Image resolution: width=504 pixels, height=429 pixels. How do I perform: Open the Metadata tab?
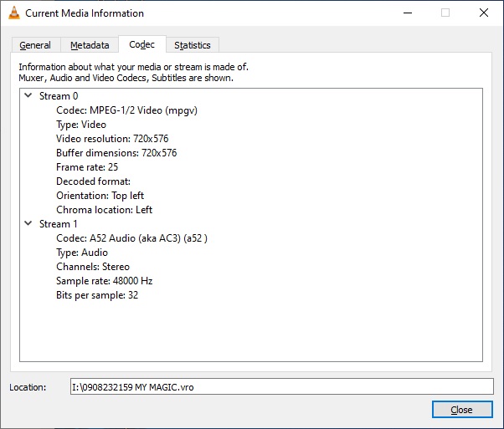point(90,45)
